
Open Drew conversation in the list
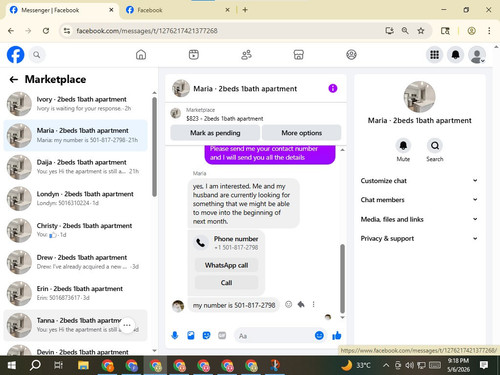[75, 262]
